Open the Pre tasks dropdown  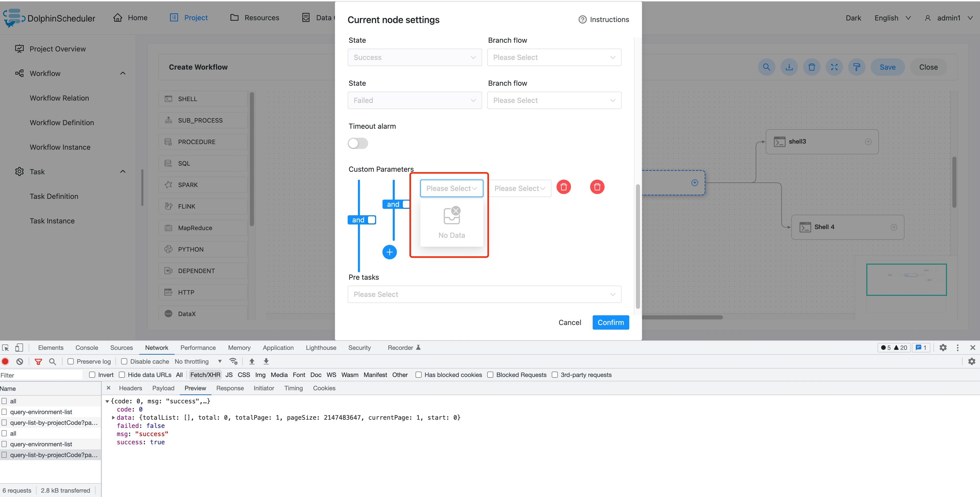(x=484, y=294)
